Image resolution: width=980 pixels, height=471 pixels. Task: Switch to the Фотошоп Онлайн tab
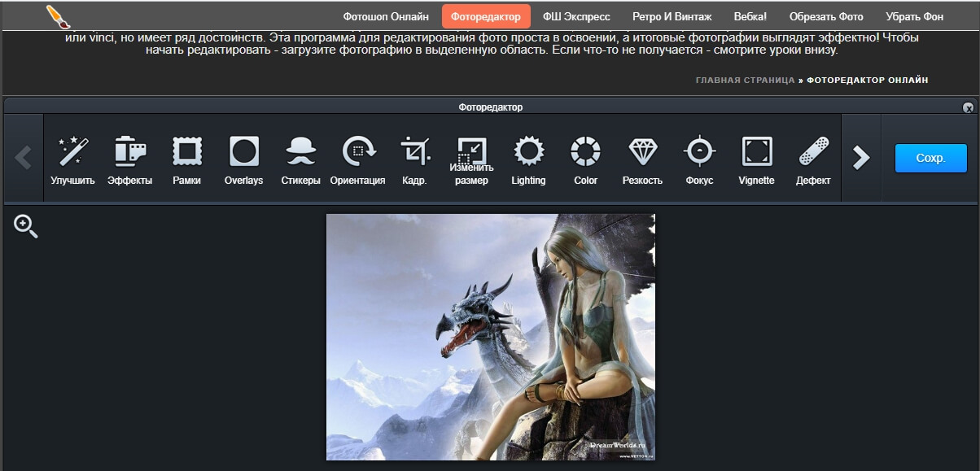point(386,16)
